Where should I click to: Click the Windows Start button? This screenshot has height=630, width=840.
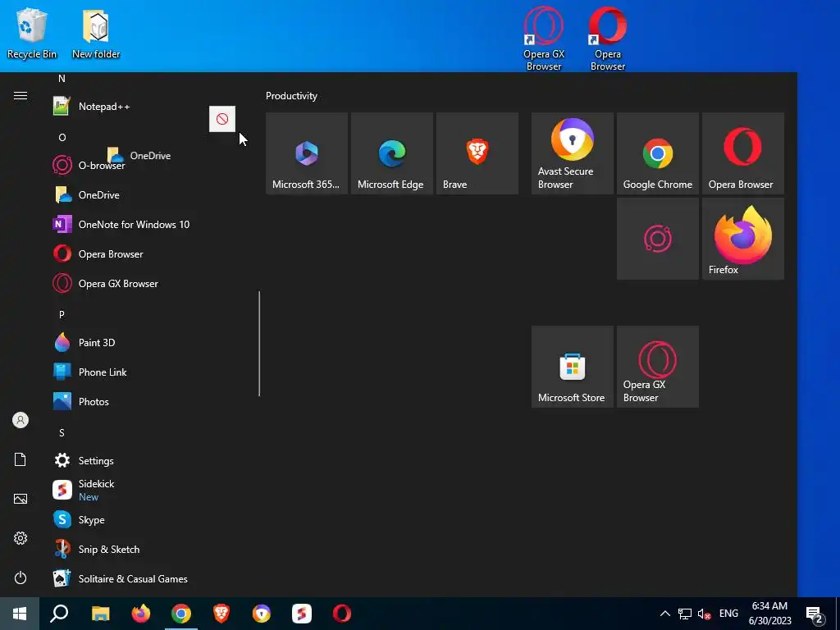20,614
